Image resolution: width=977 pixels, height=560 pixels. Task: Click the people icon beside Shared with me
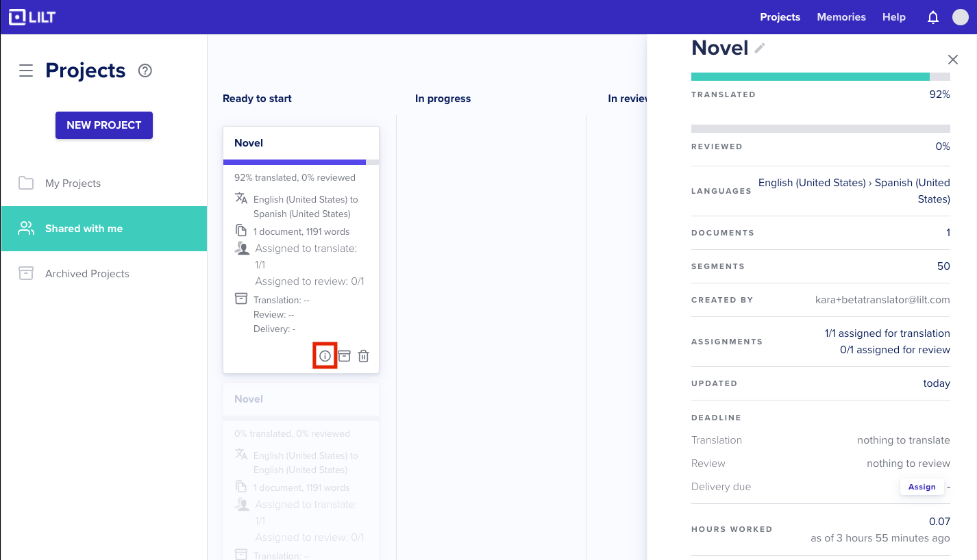26,228
